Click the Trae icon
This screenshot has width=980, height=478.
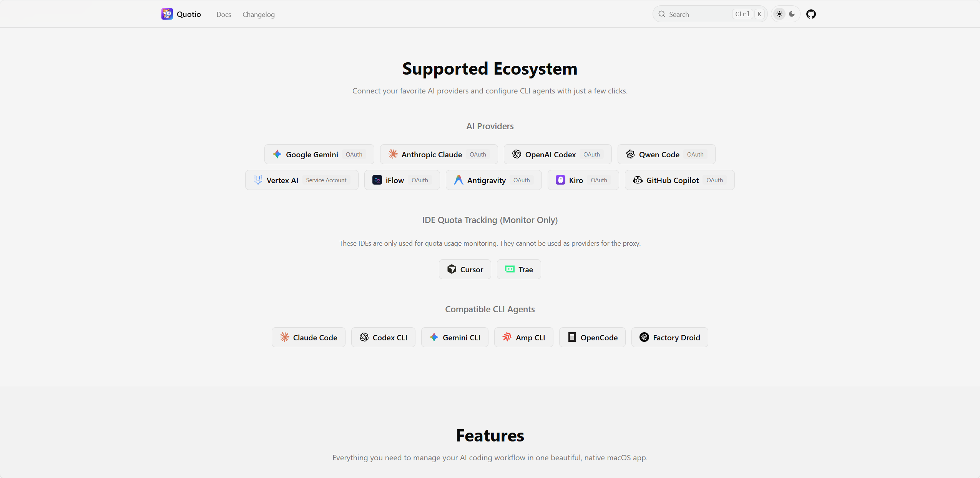[510, 269]
